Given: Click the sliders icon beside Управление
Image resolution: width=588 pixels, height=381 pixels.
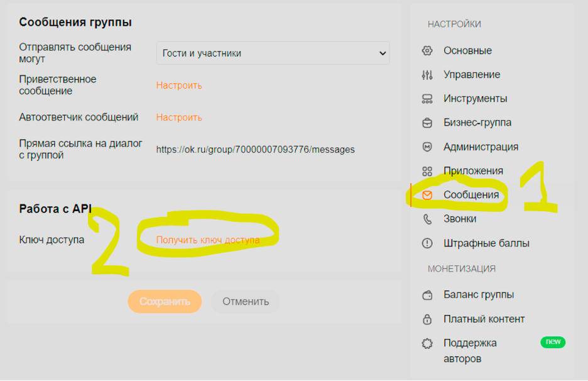Looking at the screenshot, I should click(x=427, y=75).
